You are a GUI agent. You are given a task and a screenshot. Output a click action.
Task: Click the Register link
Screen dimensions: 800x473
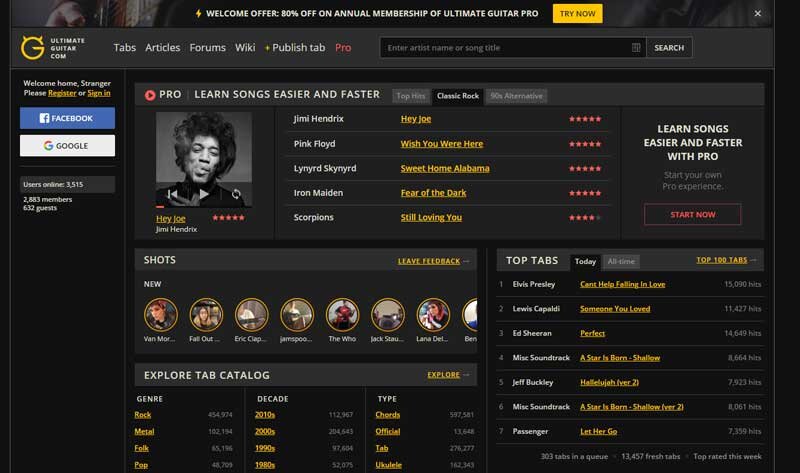tap(62, 93)
